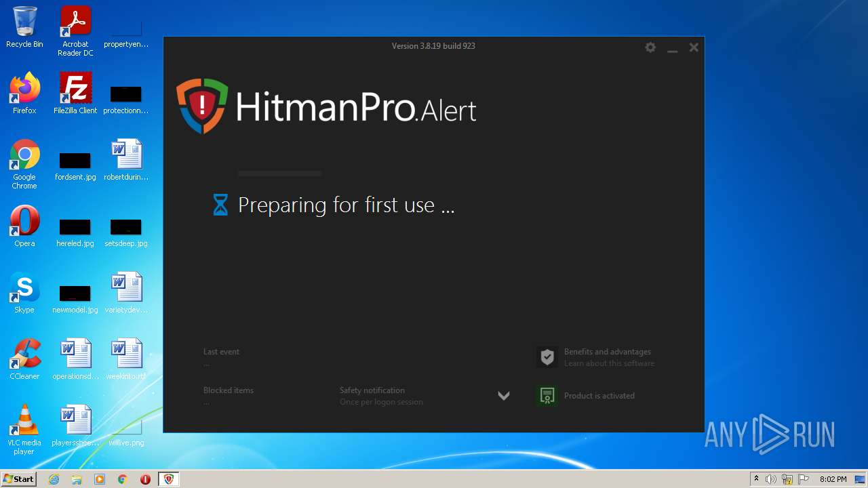Open Windows Explorer folder in taskbar
Viewport: 868px width, 488px height.
[77, 479]
